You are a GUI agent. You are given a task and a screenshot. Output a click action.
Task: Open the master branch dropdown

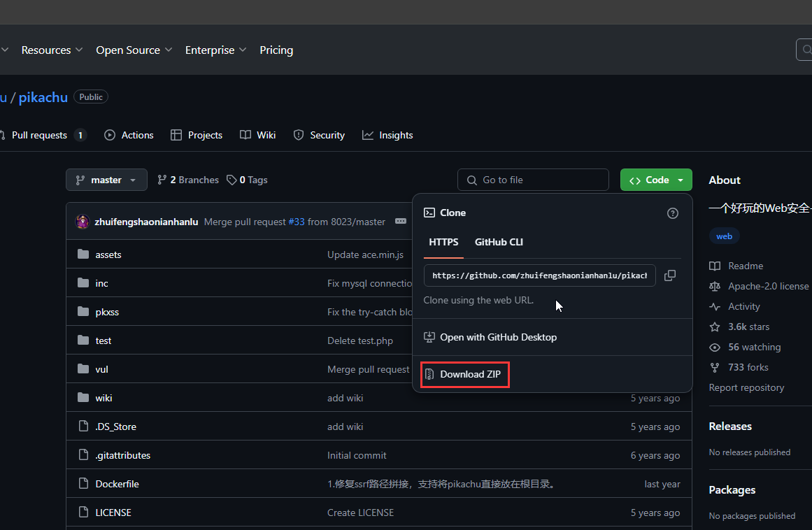pyautogui.click(x=106, y=180)
